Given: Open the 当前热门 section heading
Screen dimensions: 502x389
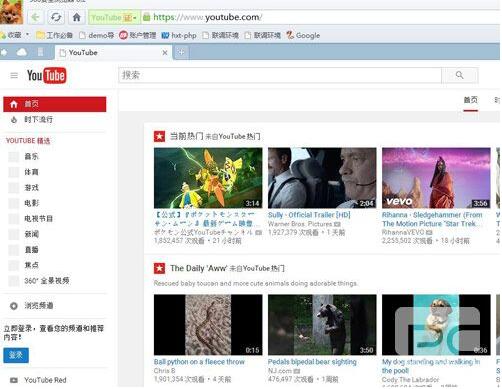Looking at the screenshot, I should coord(187,136).
